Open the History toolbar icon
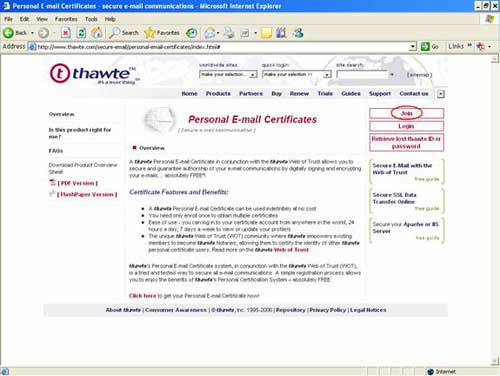 (x=191, y=33)
